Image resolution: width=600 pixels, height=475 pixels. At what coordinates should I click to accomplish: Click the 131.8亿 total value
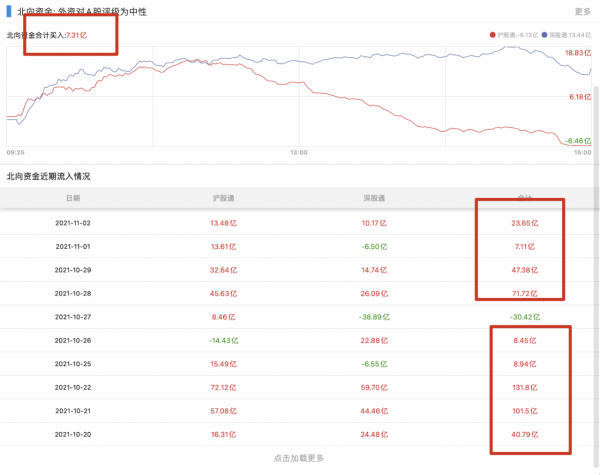525,386
